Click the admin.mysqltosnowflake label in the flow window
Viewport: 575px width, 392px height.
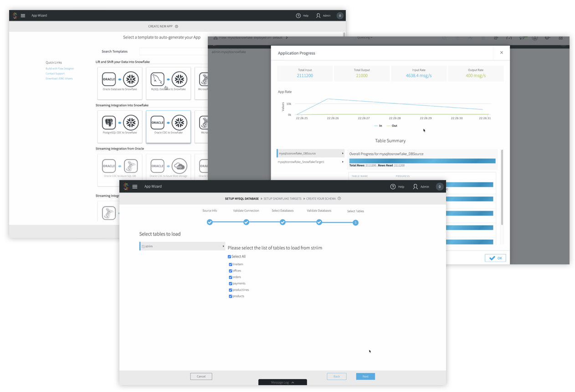click(229, 52)
